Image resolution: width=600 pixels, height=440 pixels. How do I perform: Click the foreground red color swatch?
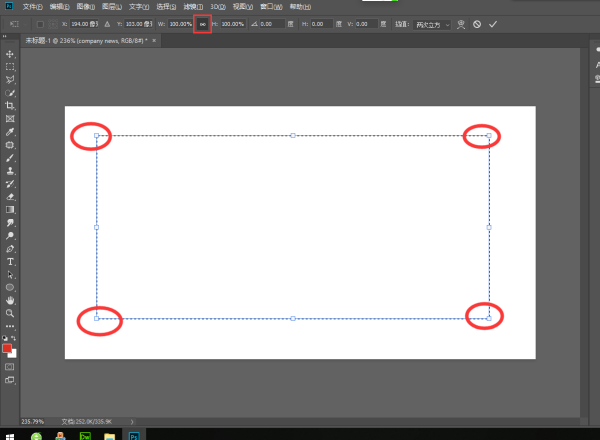(x=8, y=348)
